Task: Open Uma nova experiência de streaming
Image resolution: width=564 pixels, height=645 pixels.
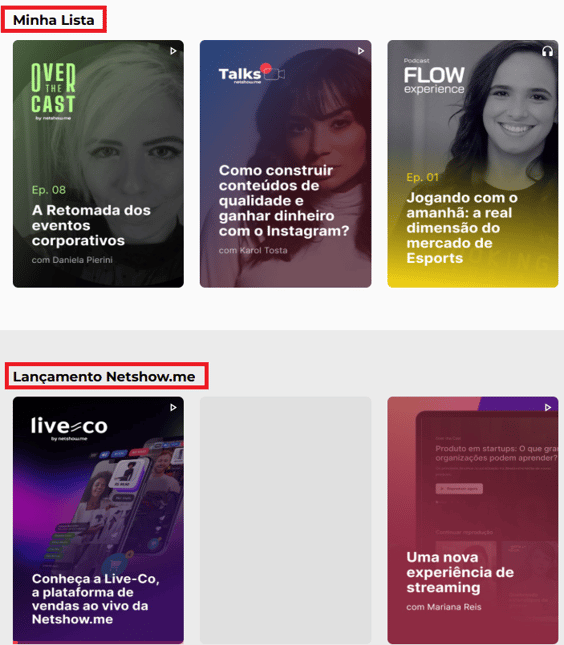Action: [x=460, y=572]
